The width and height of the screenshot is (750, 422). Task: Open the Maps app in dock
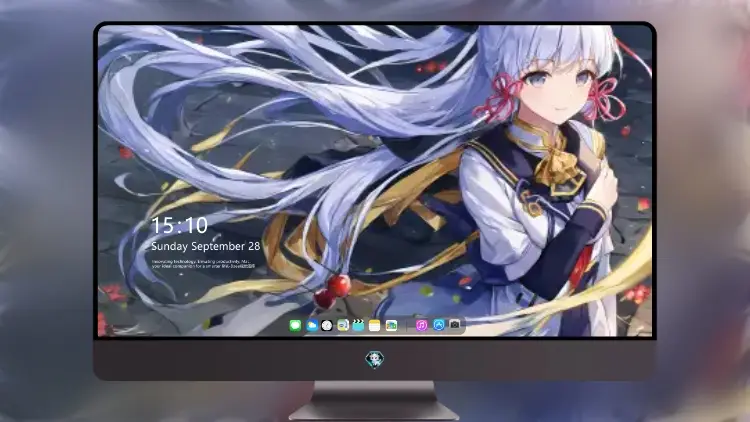pos(343,326)
